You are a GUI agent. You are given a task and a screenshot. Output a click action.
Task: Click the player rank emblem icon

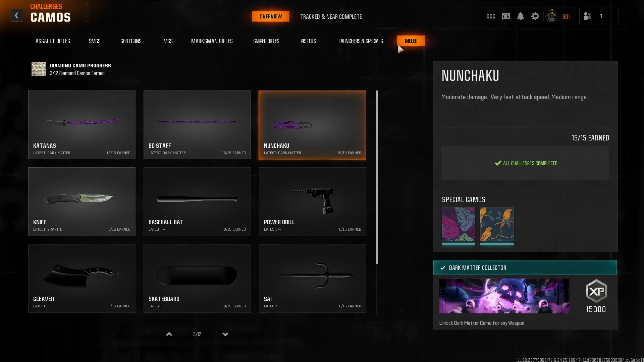pyautogui.click(x=551, y=16)
